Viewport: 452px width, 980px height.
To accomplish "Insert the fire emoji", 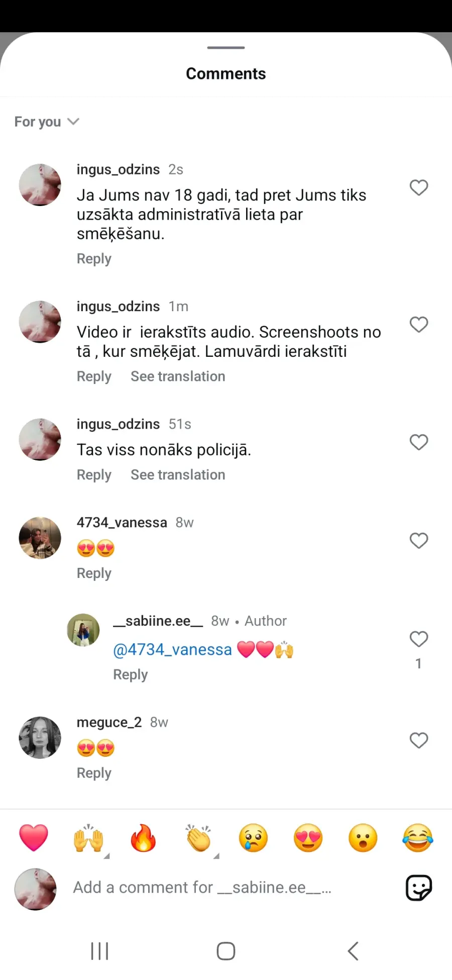I will coord(143,838).
